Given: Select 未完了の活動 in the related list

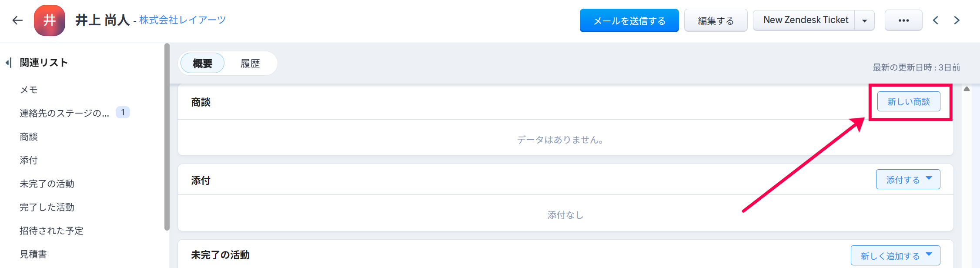Looking at the screenshot, I should [47, 184].
